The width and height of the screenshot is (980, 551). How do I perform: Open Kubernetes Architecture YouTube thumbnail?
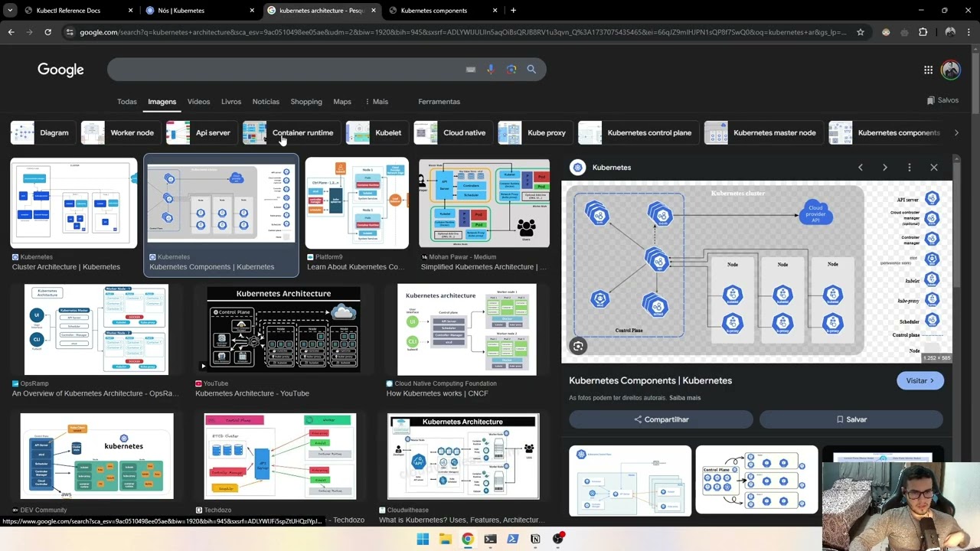click(x=283, y=330)
